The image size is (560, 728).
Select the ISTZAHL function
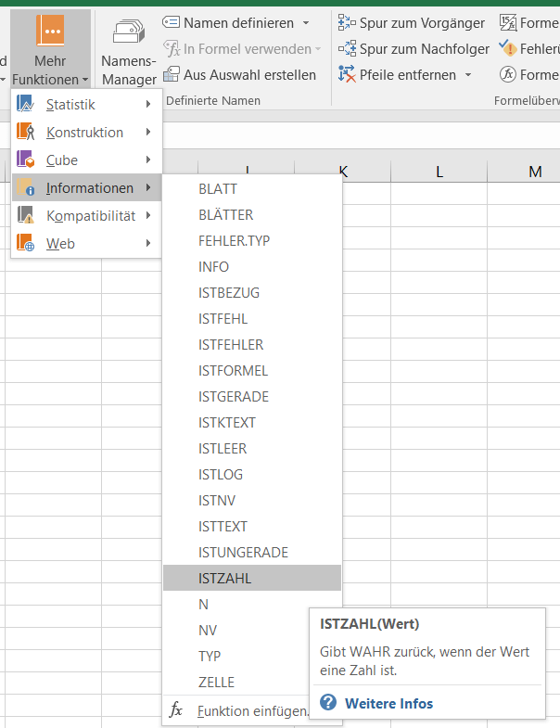[225, 578]
